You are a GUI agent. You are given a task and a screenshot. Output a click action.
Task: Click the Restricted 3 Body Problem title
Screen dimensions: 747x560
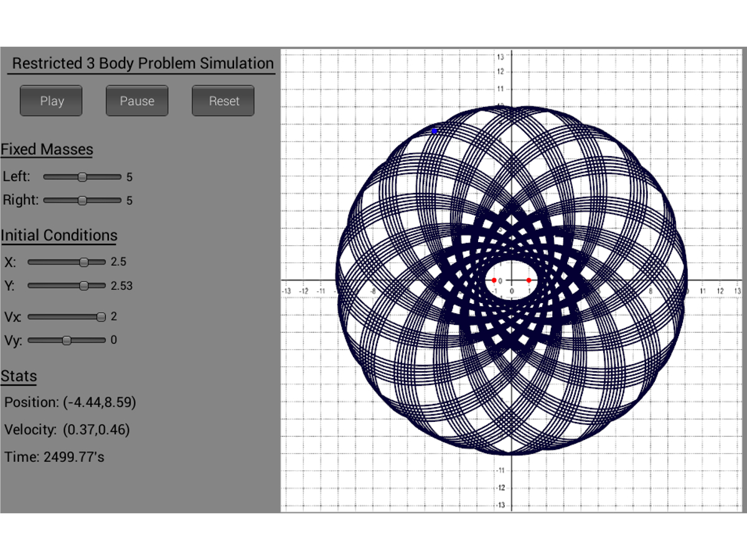[x=143, y=63]
